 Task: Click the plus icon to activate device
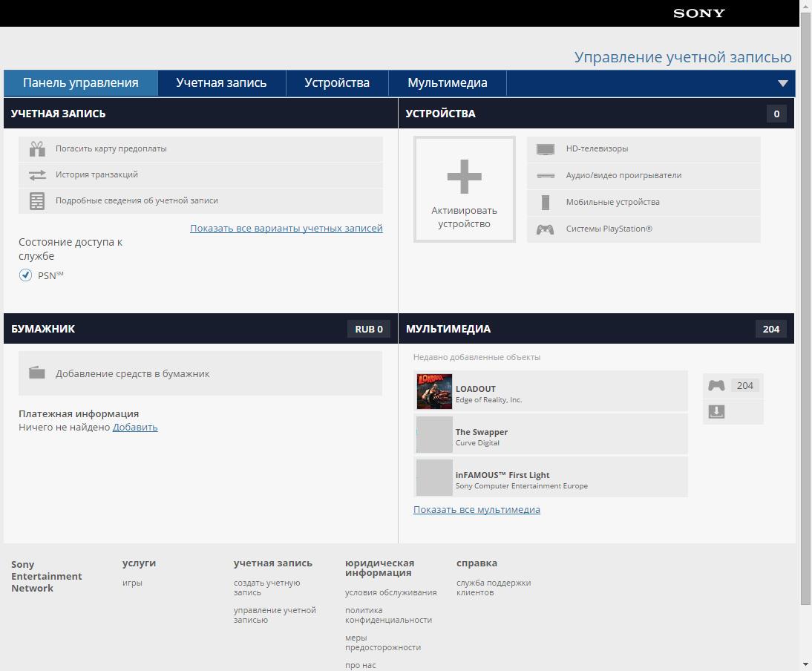coord(465,177)
